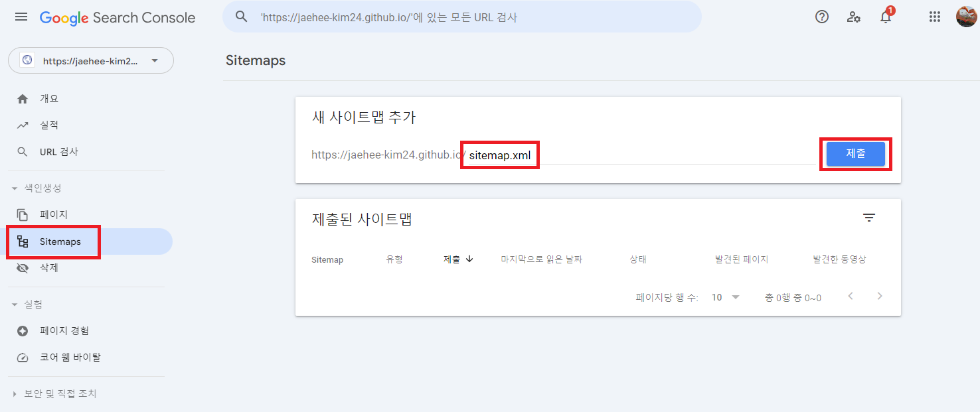Click the https://jaehee-kim24.github.io/ prefix text

pyautogui.click(x=389, y=156)
